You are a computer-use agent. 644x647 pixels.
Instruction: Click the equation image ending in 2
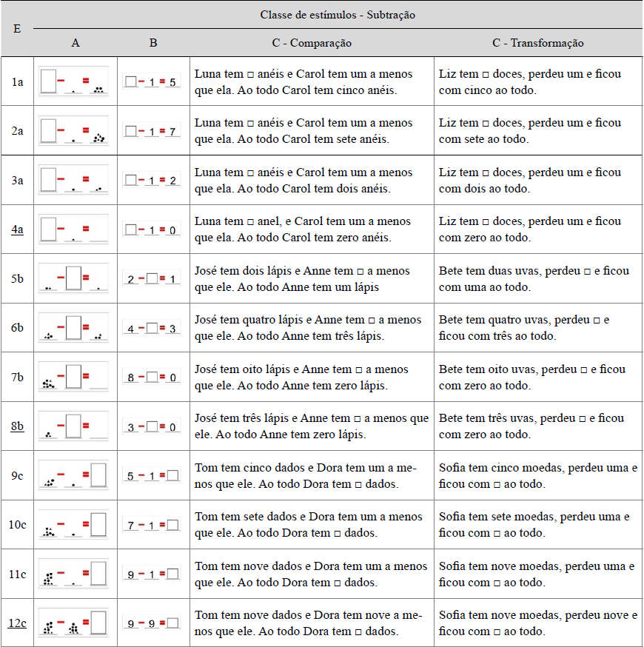(152, 180)
